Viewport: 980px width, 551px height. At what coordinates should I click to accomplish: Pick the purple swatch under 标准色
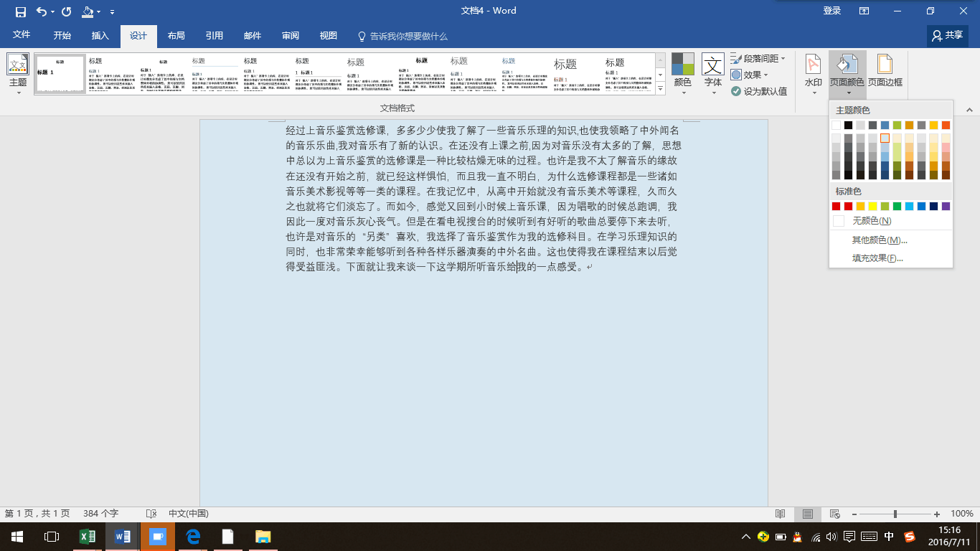946,207
